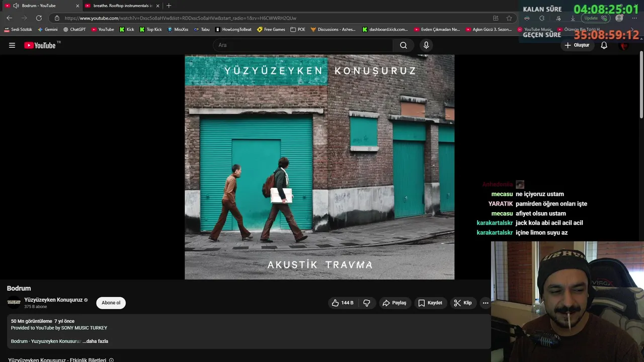Open Kick bookmark
The width and height of the screenshot is (644, 362).
point(127,30)
